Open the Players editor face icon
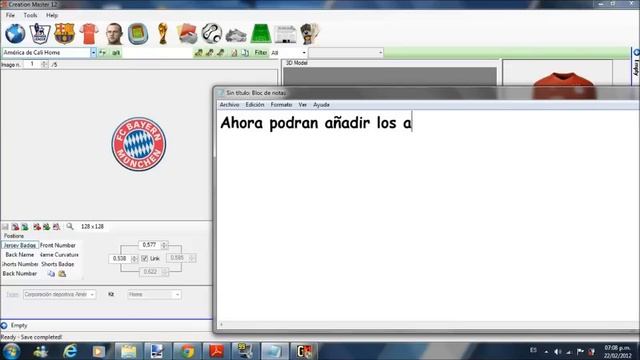The width and height of the screenshot is (640, 360). pyautogui.click(x=114, y=33)
